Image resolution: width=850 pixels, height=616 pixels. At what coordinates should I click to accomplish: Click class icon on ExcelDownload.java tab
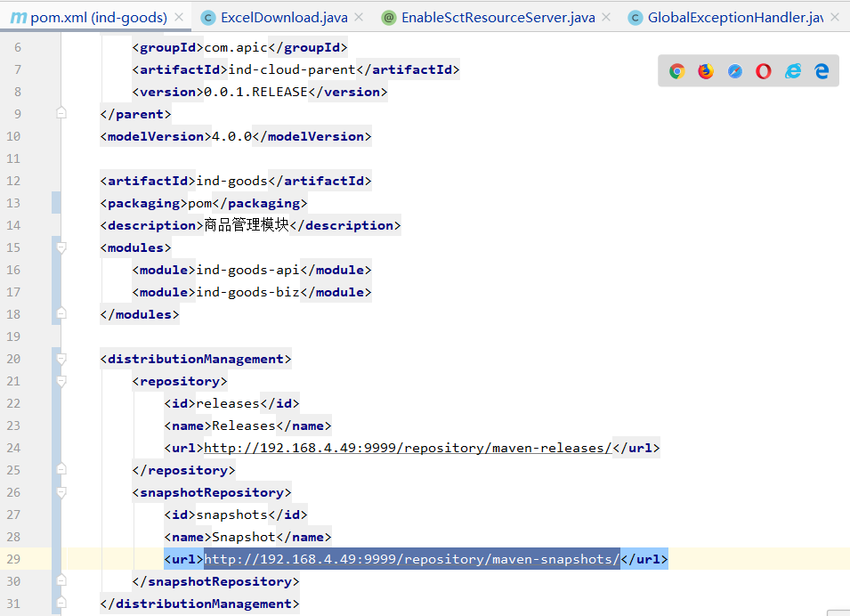208,18
